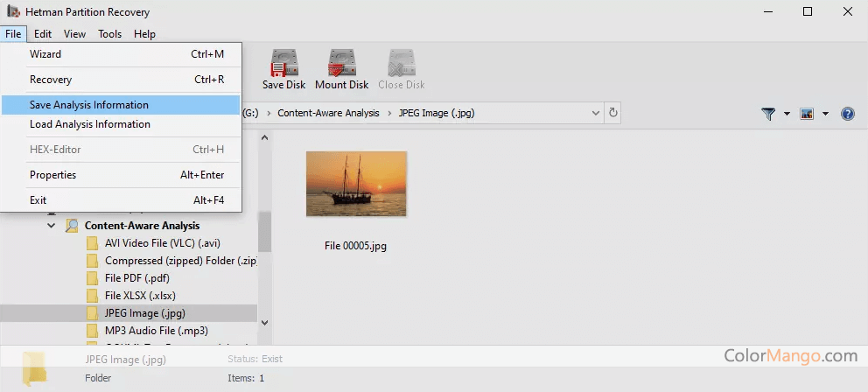868x392 pixels.
Task: Click Wizard in the File menu
Action: pyautogui.click(x=45, y=54)
